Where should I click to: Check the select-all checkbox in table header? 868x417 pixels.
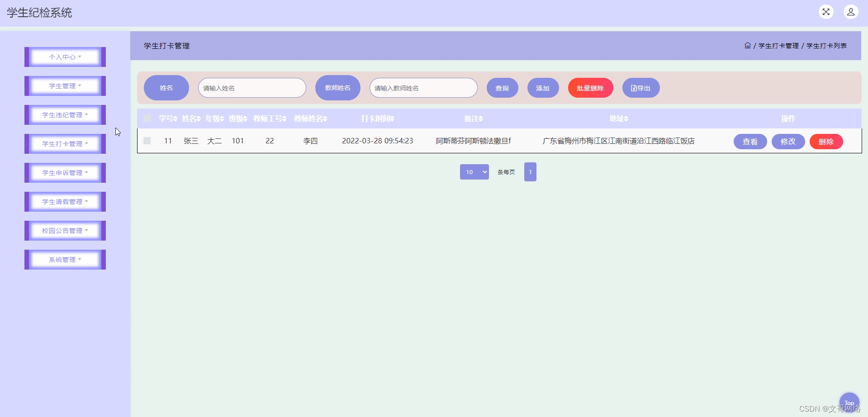tap(147, 118)
